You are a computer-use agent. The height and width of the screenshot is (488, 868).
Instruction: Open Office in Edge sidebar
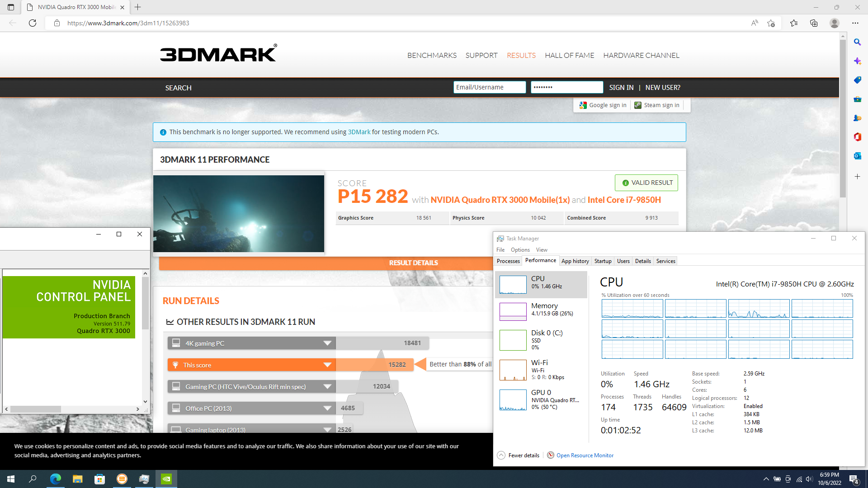click(x=857, y=137)
